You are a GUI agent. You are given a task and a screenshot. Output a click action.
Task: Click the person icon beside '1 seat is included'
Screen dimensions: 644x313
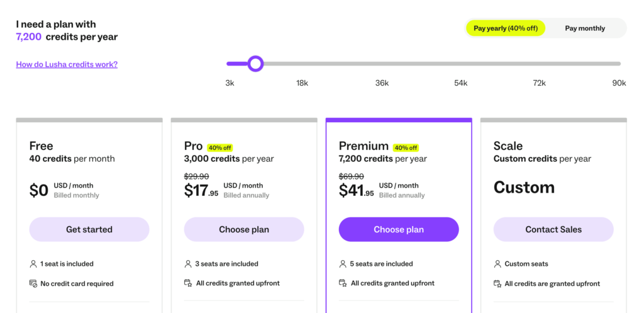click(x=33, y=264)
